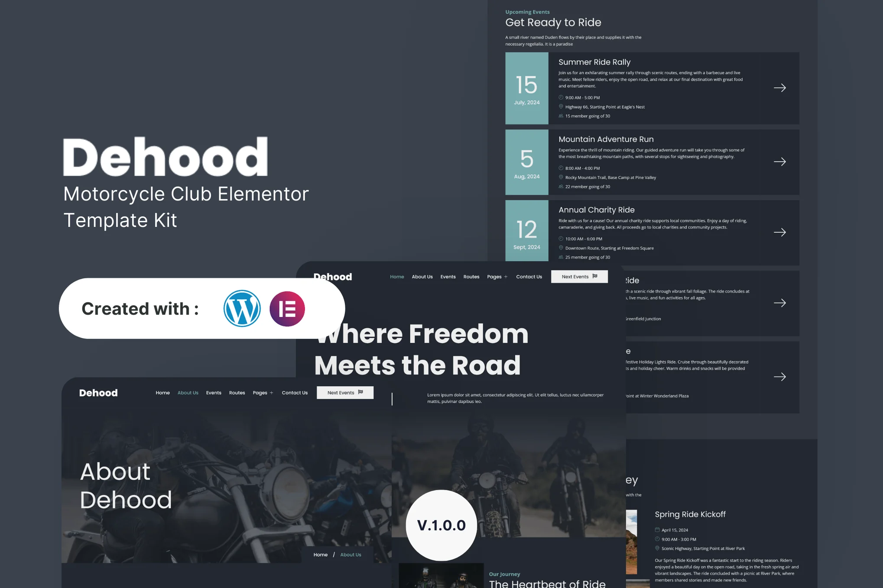Click the WordPress logo icon
The image size is (883, 588).
click(x=242, y=308)
